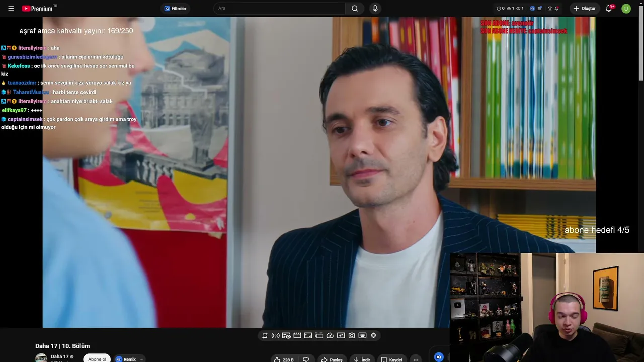
Task: Click the Remix button
Action: coord(126,359)
